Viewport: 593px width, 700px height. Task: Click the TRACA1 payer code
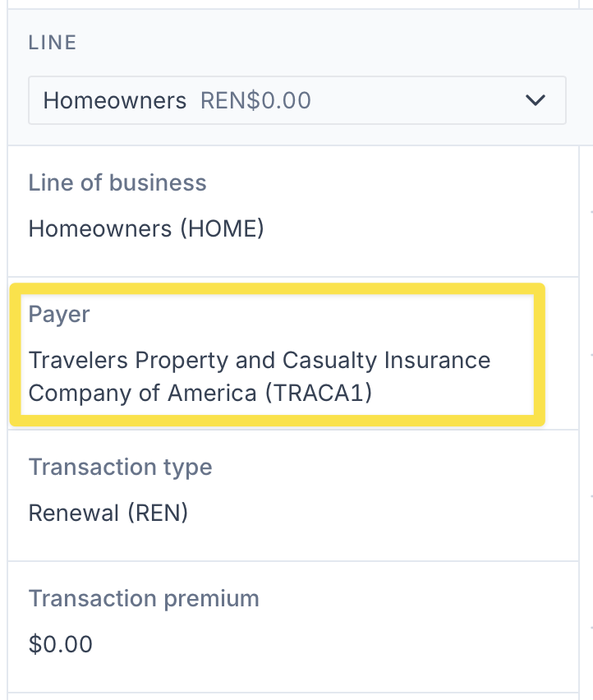(319, 394)
